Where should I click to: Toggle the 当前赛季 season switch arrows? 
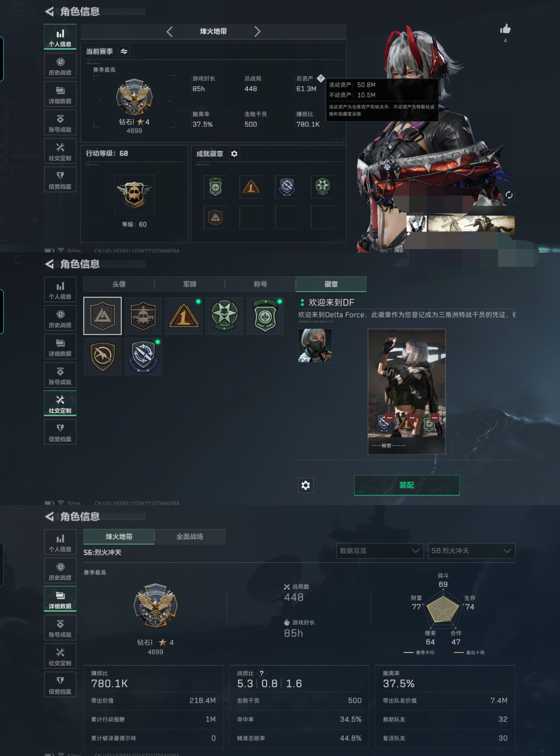tap(124, 52)
